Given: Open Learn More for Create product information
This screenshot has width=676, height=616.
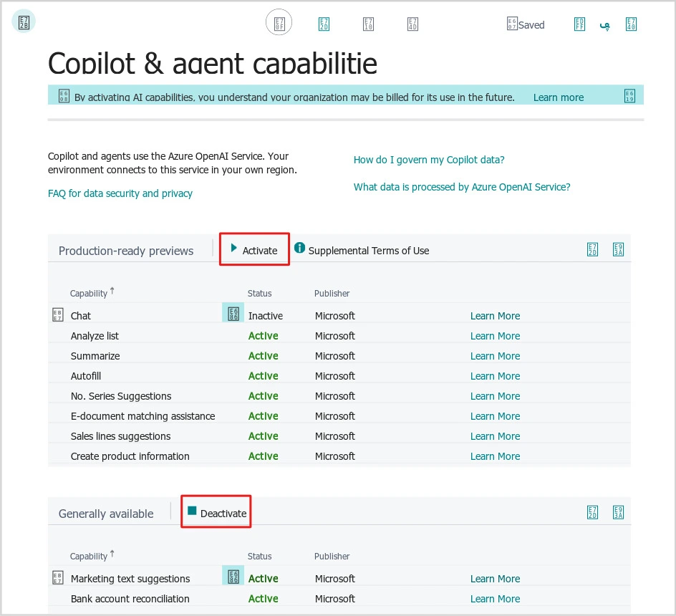Looking at the screenshot, I should click(495, 456).
